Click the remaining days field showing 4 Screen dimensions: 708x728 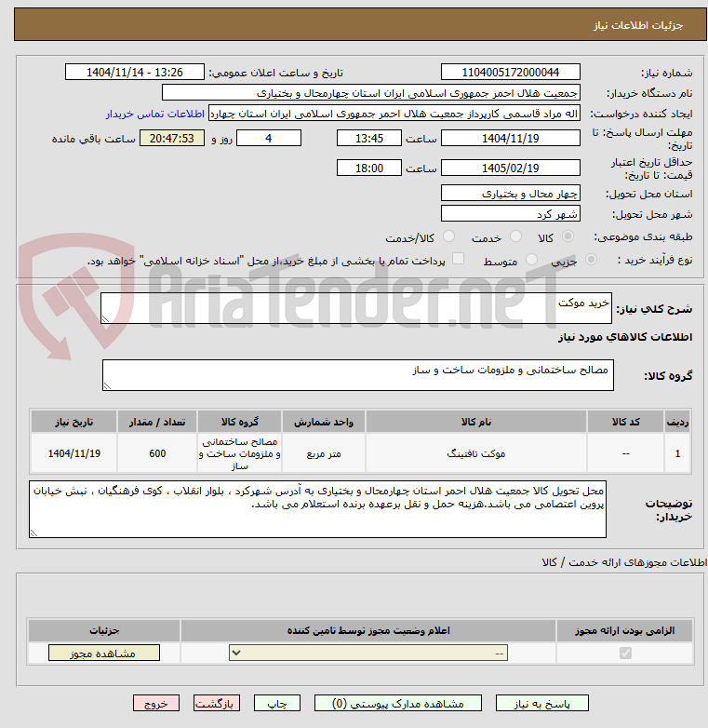pos(269,139)
